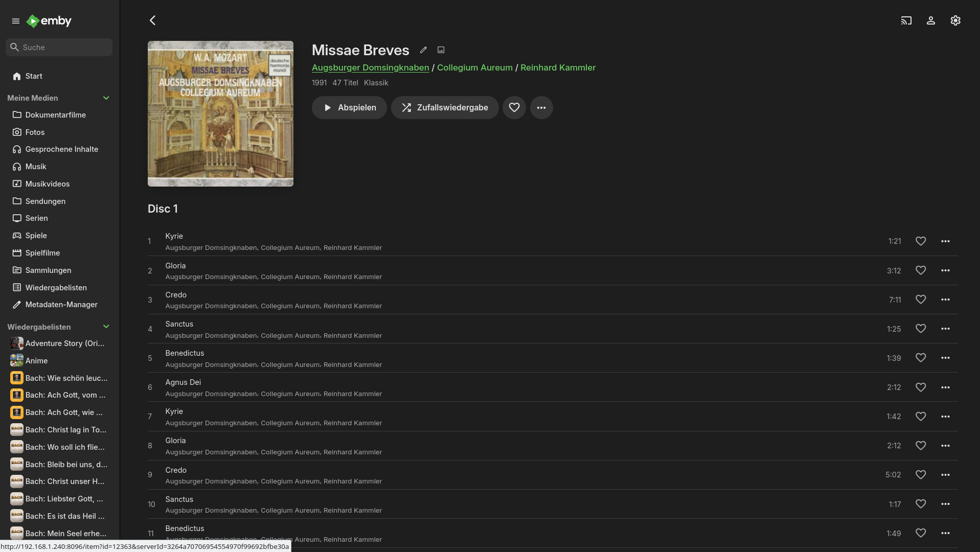Favorite track 7 Kyrie
The width and height of the screenshot is (980, 552).
(x=921, y=417)
